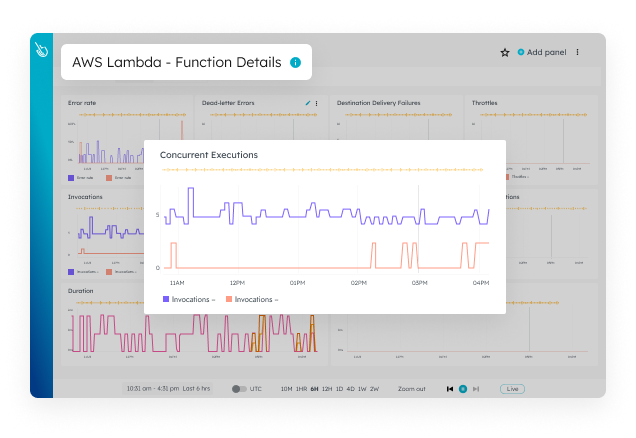Click the 04PM axis label in Concurrent Executions
636x438 pixels.
click(x=481, y=283)
